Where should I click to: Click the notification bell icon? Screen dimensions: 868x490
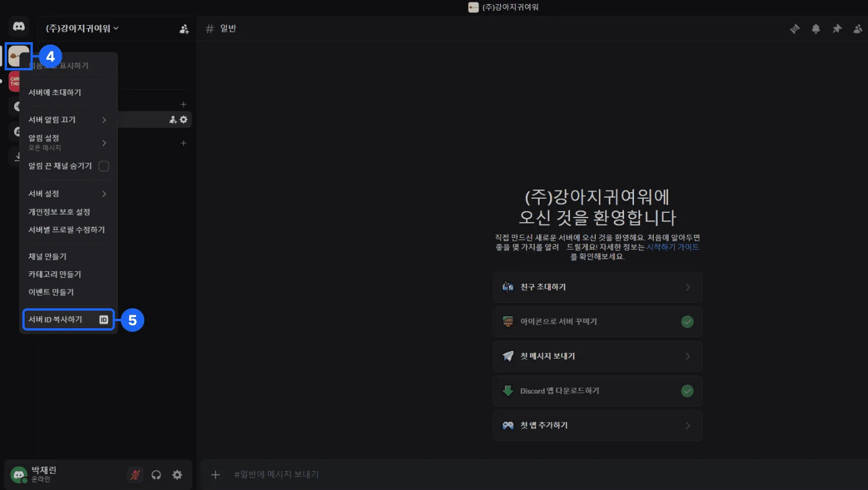tap(816, 29)
